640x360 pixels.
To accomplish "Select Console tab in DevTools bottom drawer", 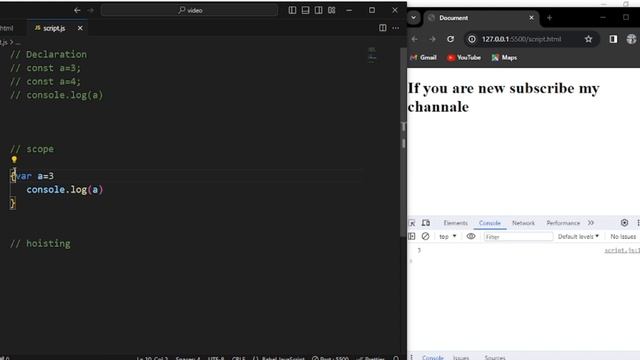I will (x=433, y=358).
